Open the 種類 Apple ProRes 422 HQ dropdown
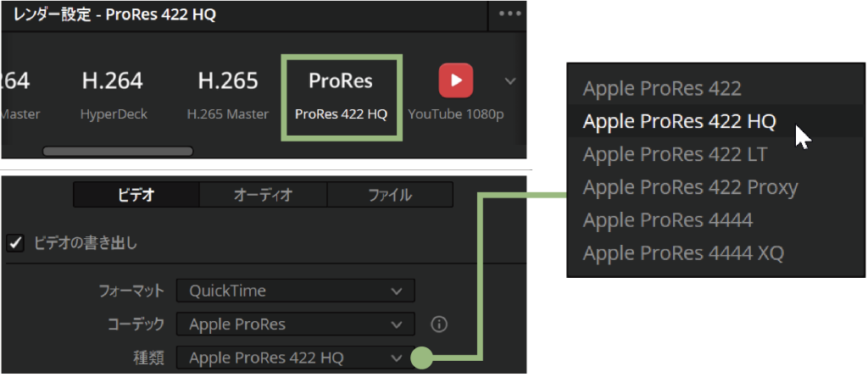This screenshot has width=868, height=377. [x=295, y=358]
